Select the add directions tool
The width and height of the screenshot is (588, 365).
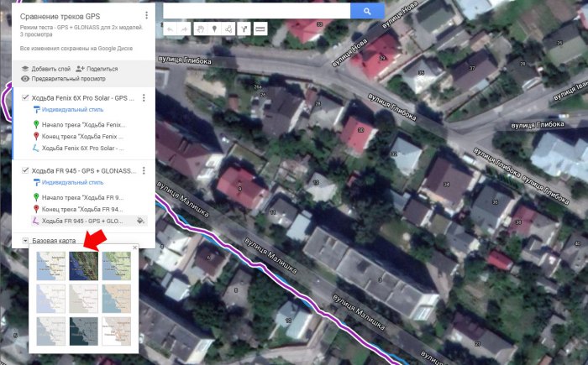(x=244, y=29)
